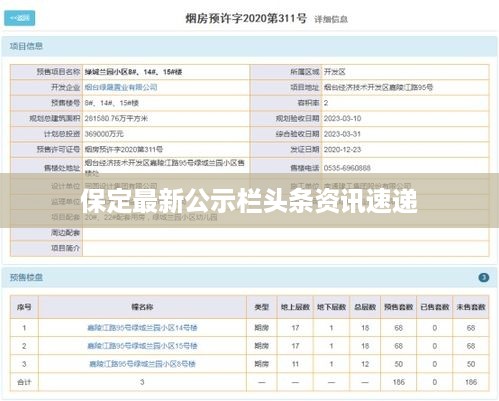Click the 项目简介 row label

[65, 248]
